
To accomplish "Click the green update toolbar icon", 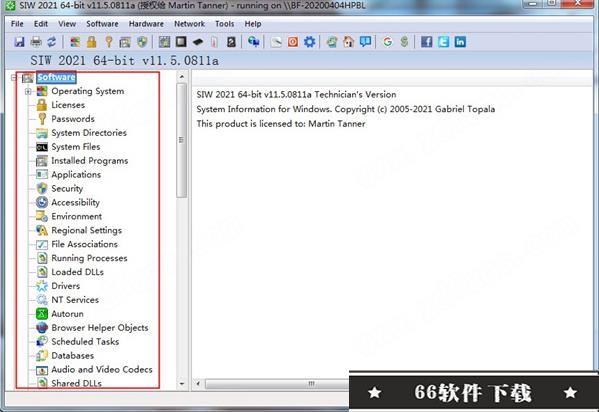I will (x=332, y=42).
